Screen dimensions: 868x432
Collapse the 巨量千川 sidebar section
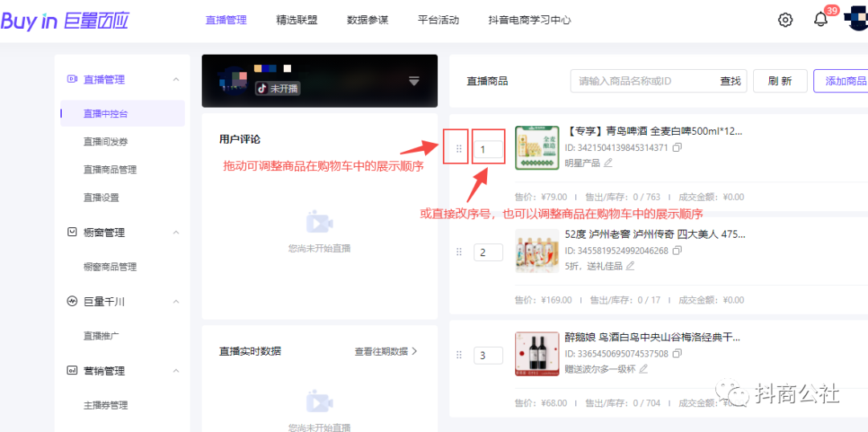176,301
